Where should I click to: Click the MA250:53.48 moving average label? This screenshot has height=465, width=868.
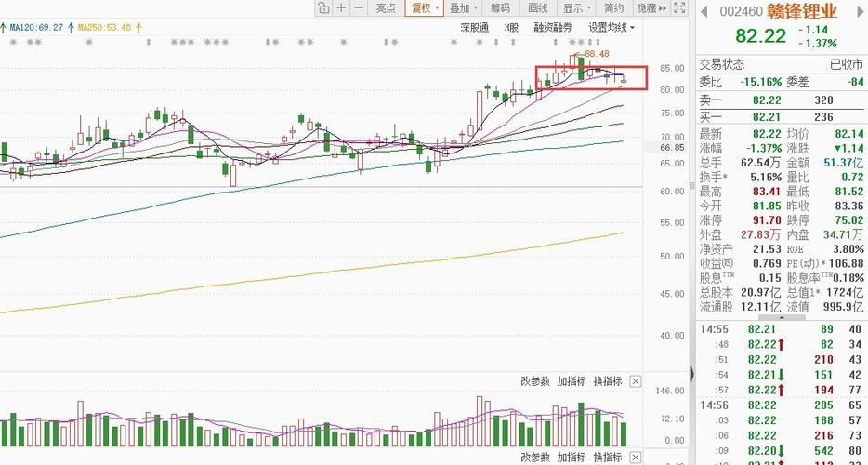[105, 27]
